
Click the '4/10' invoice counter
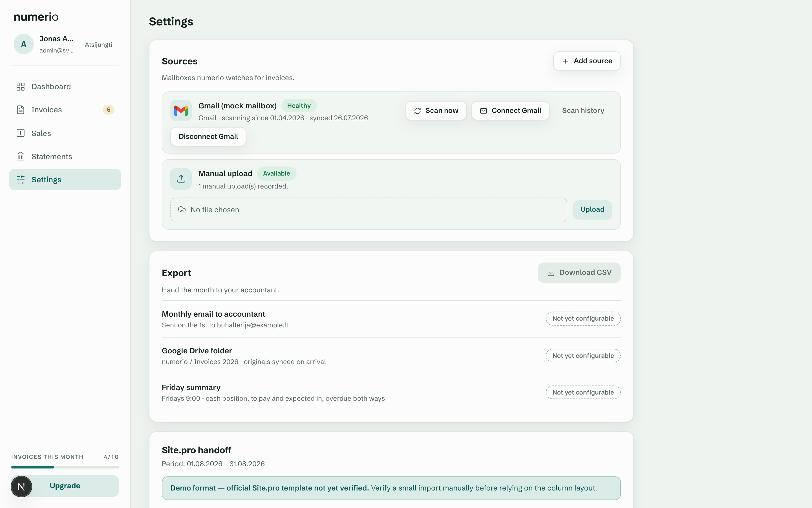111,457
